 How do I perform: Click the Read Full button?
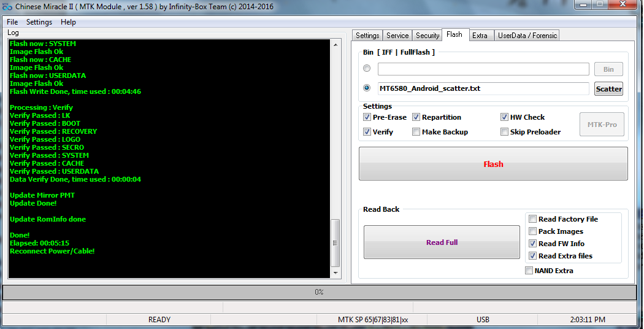pos(442,242)
